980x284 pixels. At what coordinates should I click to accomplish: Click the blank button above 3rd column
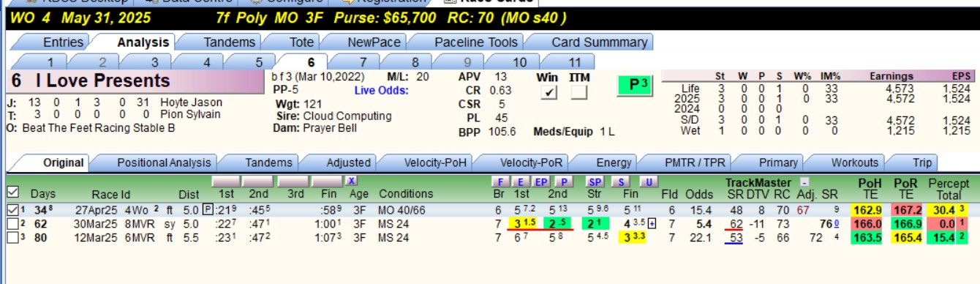[293, 181]
